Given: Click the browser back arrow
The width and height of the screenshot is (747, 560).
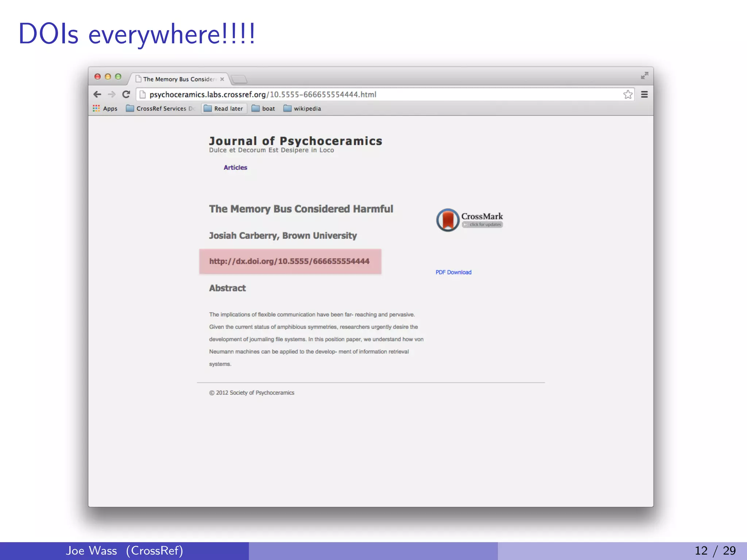Looking at the screenshot, I should click(97, 94).
